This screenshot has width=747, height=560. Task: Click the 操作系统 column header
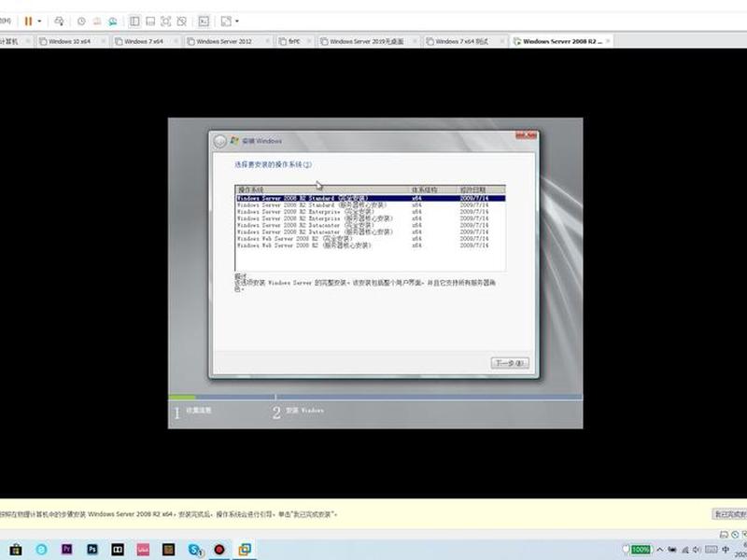(322, 189)
